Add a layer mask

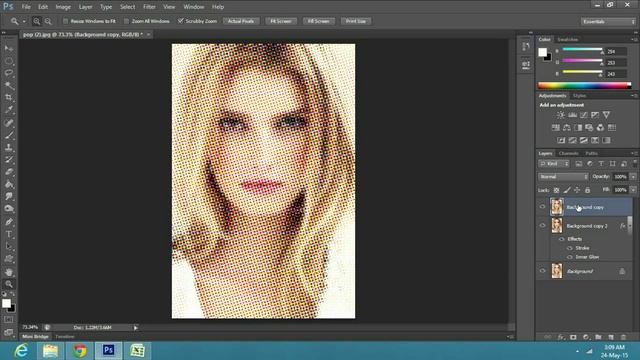(x=573, y=337)
